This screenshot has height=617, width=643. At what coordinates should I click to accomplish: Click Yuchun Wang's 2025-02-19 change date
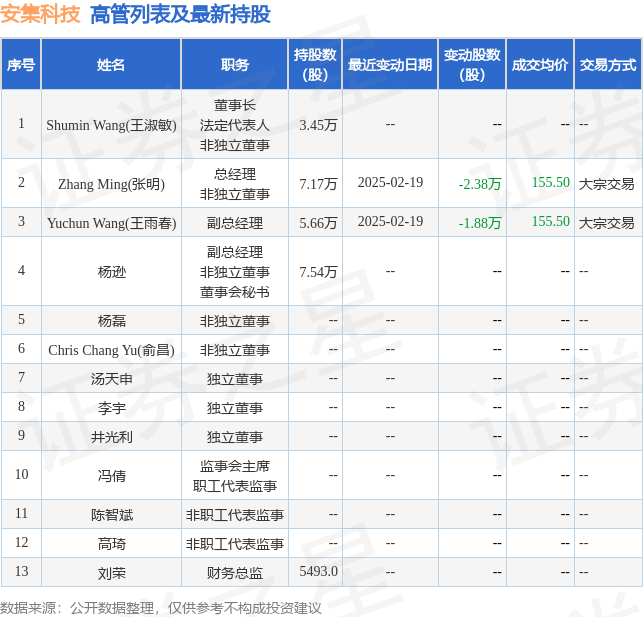(390, 221)
